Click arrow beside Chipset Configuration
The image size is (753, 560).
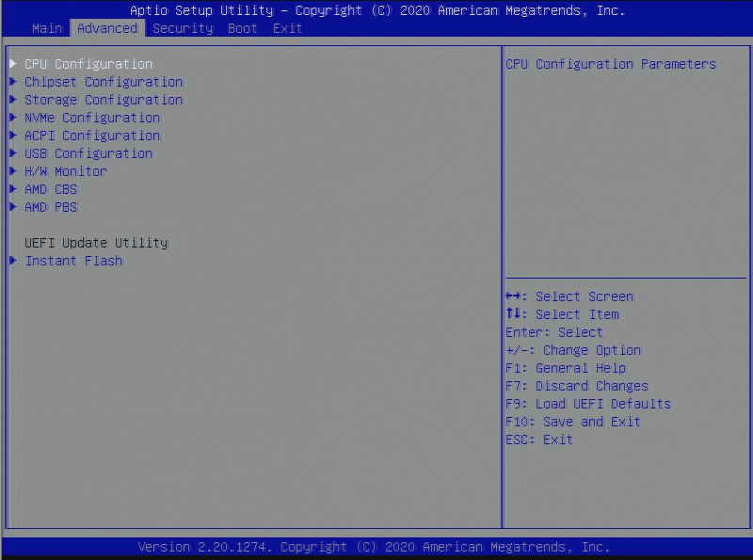(x=13, y=82)
